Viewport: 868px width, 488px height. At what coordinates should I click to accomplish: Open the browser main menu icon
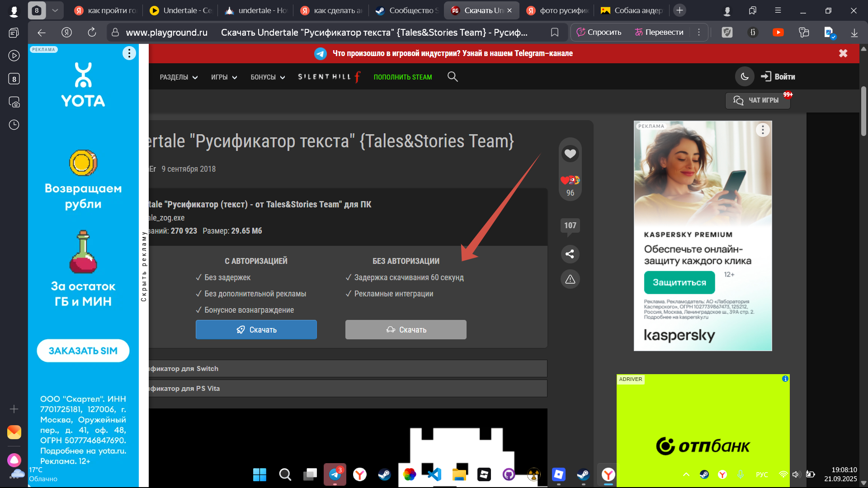tap(778, 10)
